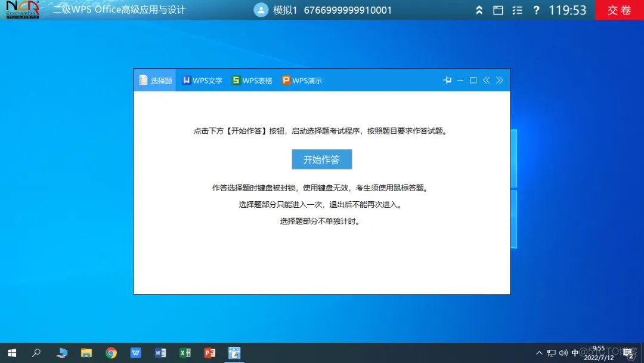Image resolution: width=644 pixels, height=363 pixels.
Task: Open the WPS演示 tab
Action: pos(302,81)
